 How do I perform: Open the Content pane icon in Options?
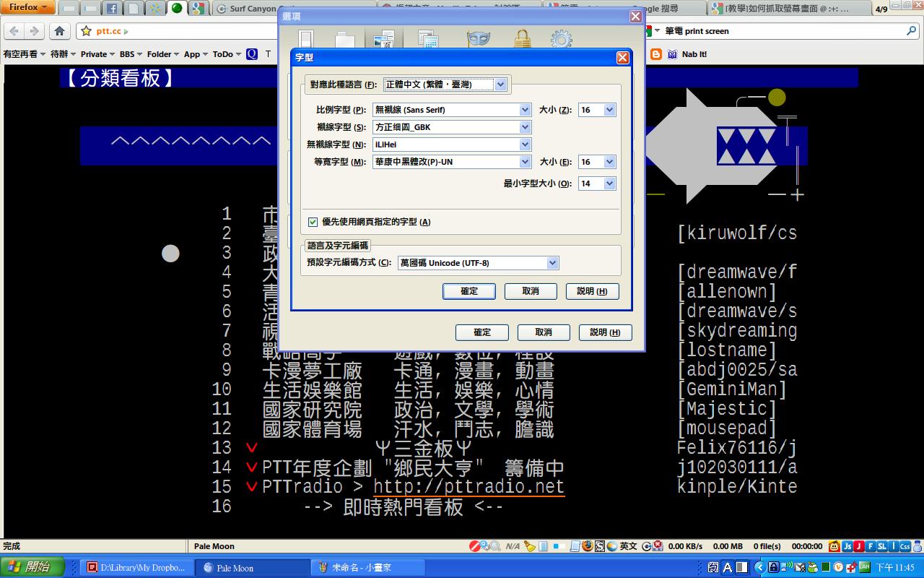pyautogui.click(x=383, y=40)
